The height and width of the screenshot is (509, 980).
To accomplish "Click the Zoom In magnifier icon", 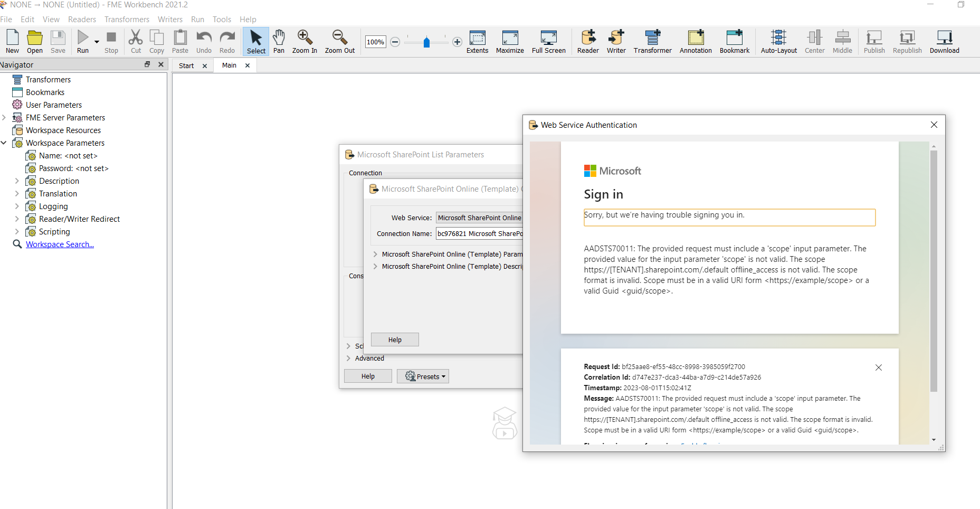I will (305, 42).
